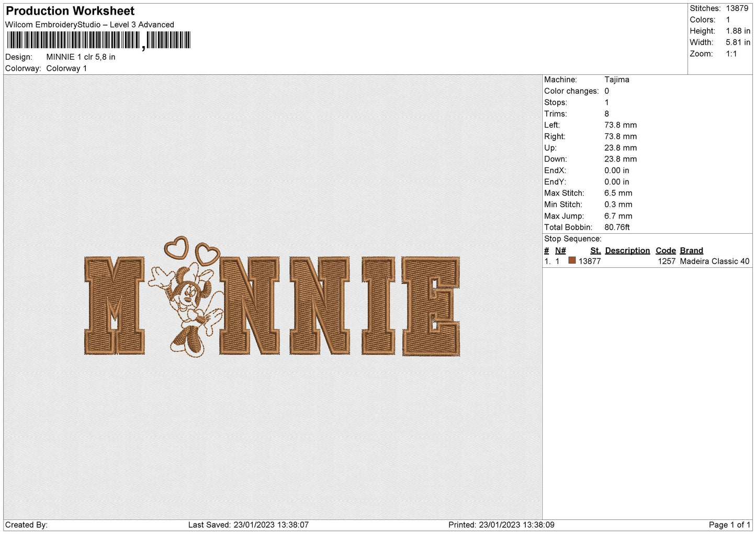Viewport: 756px width, 534px height.
Task: Click the first embroidered N after Minnie figure
Action: coord(250,305)
